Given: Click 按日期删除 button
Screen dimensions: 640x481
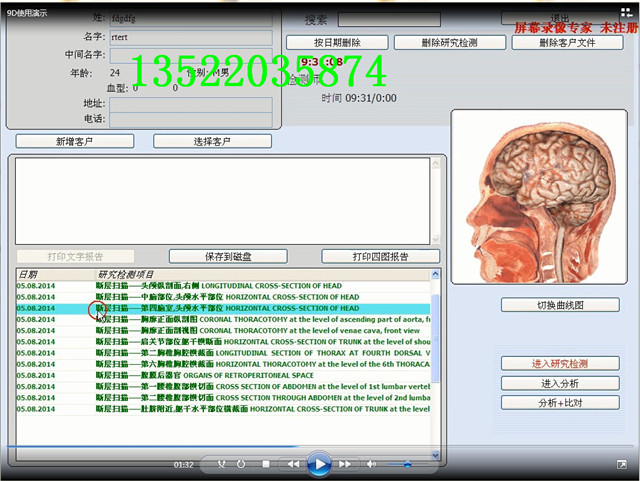Looking at the screenshot, I should pyautogui.click(x=337, y=43).
